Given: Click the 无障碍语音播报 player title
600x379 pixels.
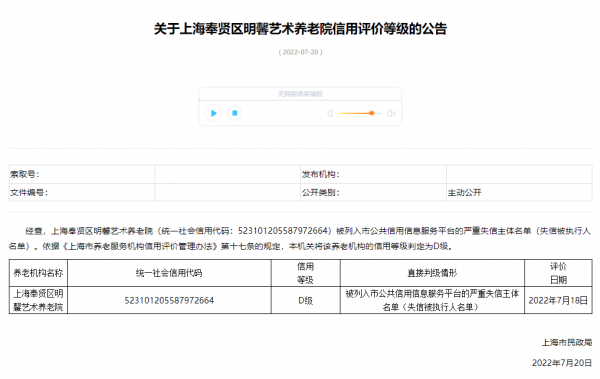Looking at the screenshot, I should [x=300, y=94].
